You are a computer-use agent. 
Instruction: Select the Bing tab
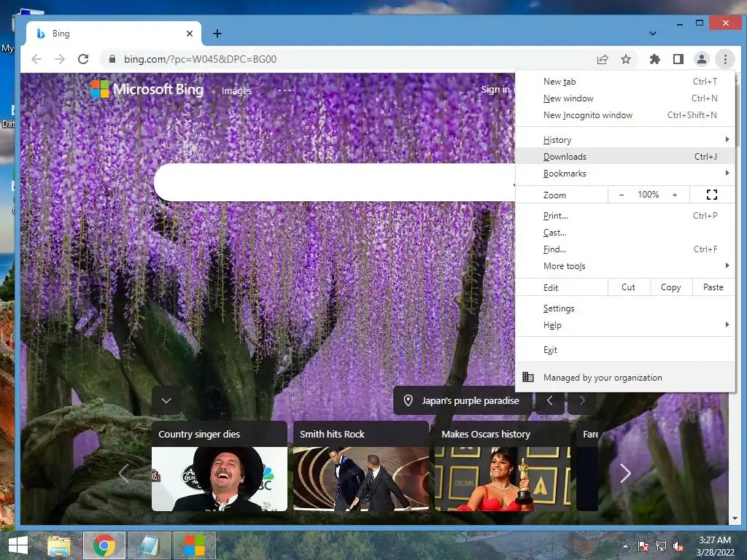click(x=113, y=34)
